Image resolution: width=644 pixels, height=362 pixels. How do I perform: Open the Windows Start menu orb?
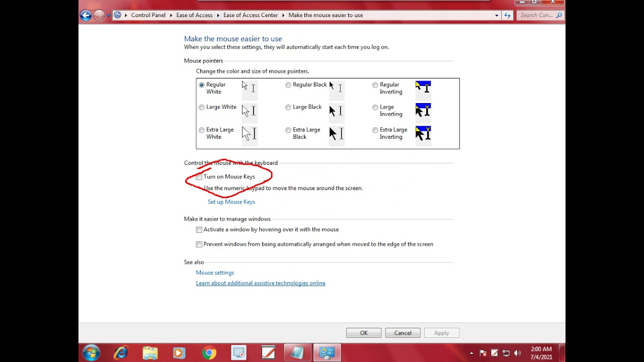coord(91,353)
